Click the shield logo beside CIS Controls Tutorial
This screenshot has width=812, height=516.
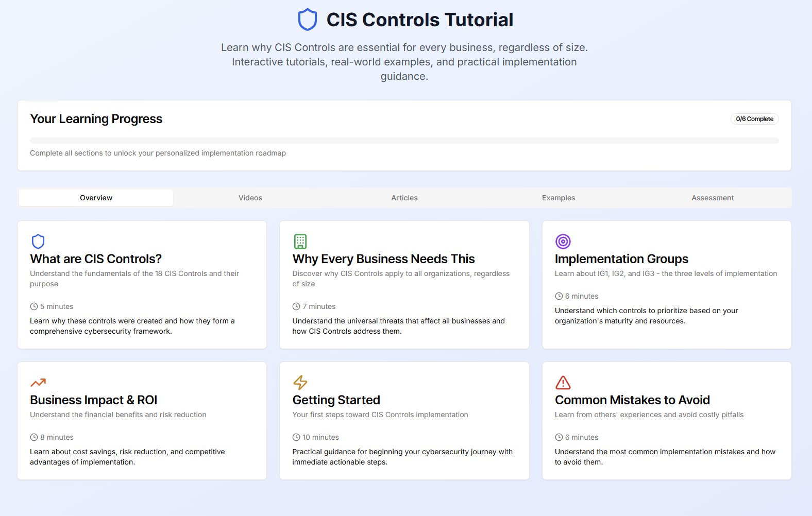coord(308,20)
